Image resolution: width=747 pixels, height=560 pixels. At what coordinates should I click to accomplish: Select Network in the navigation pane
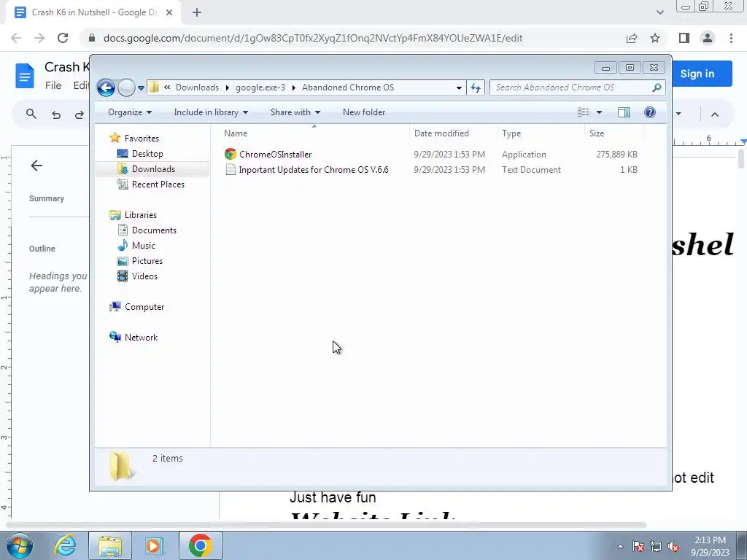pyautogui.click(x=141, y=337)
